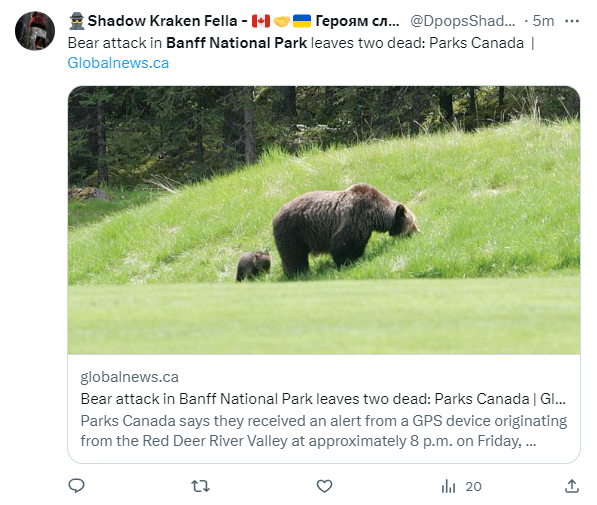
Task: Like the tweet using the heart icon
Action: [x=324, y=486]
